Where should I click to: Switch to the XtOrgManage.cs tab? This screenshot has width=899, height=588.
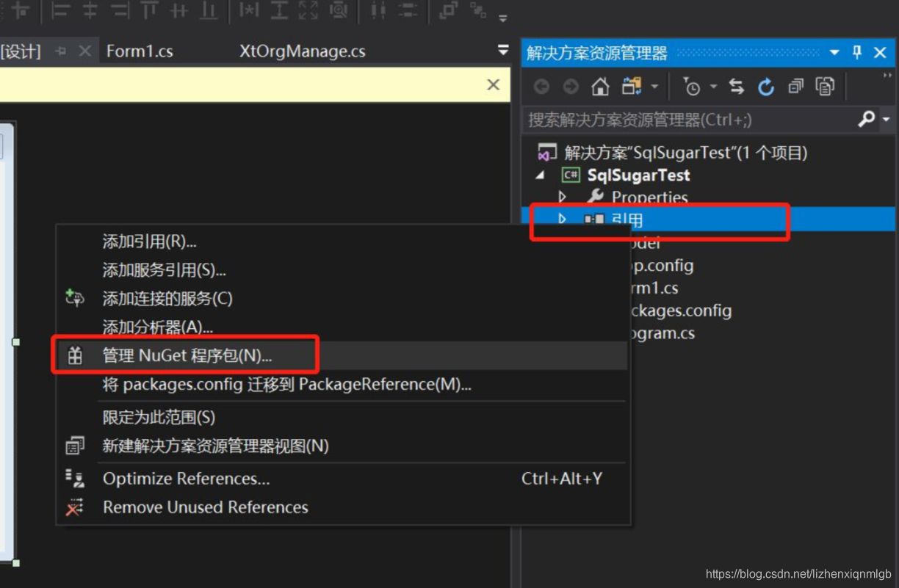click(303, 51)
